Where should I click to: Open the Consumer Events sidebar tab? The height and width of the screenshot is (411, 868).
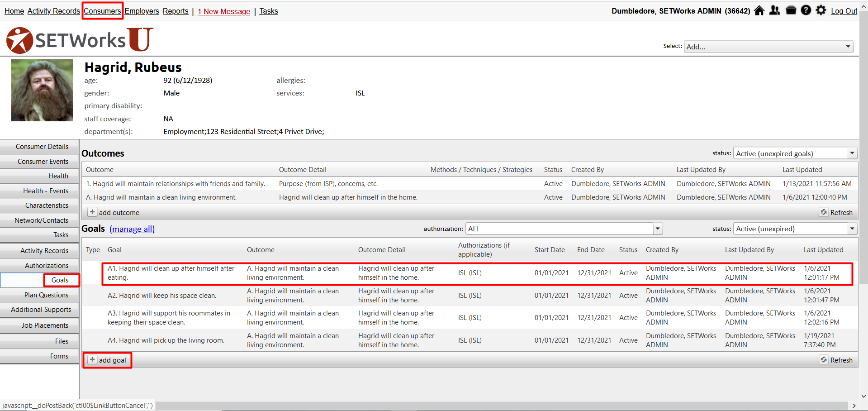tap(39, 162)
